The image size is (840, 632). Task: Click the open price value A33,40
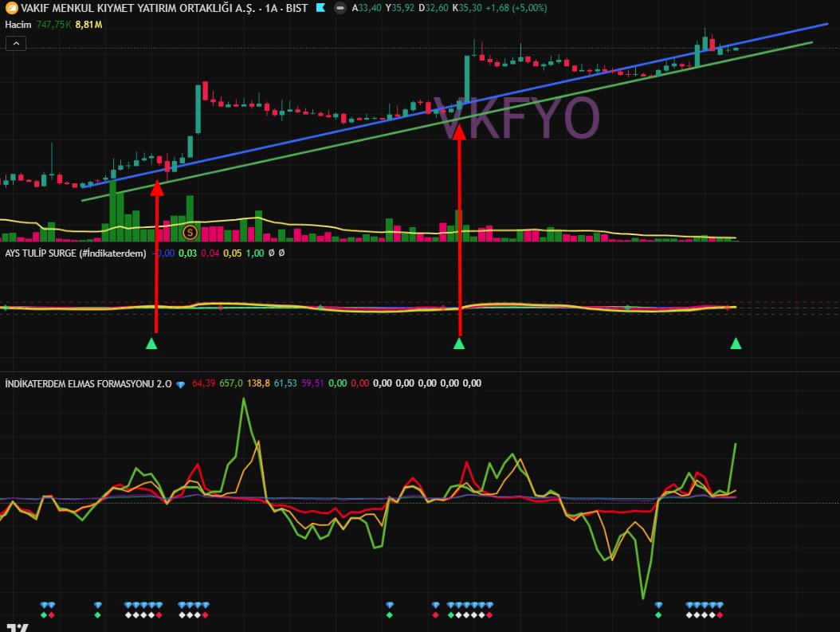(x=367, y=8)
